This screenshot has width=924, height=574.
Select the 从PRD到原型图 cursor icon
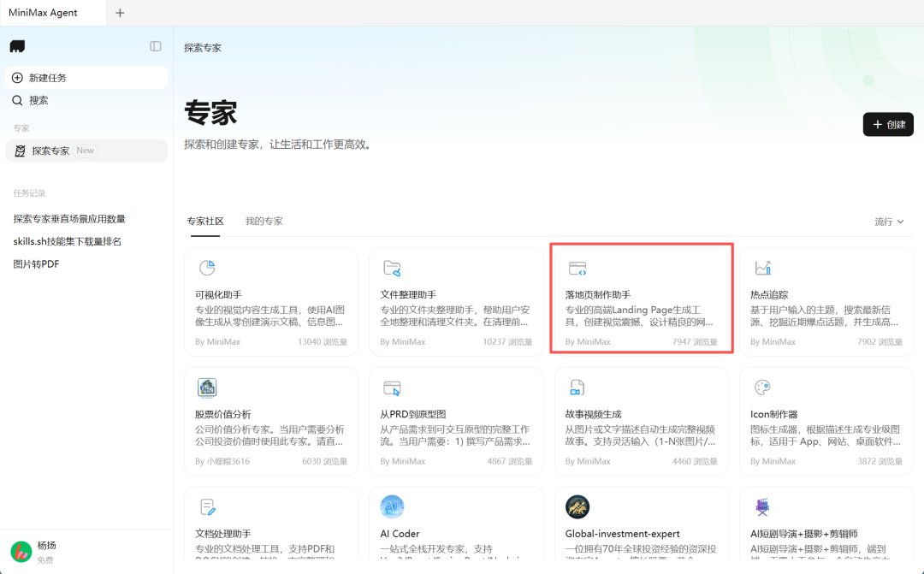coord(392,388)
